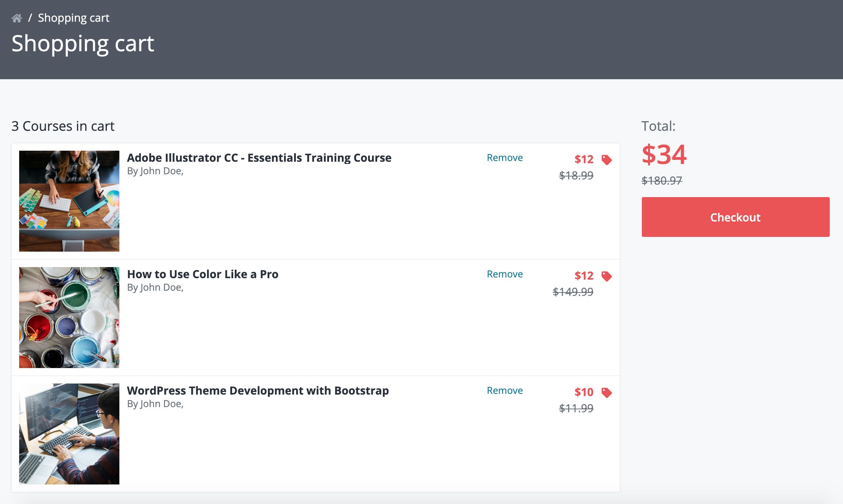This screenshot has width=843, height=504.
Task: Remove How to Use Color Like a Pro
Action: click(504, 274)
